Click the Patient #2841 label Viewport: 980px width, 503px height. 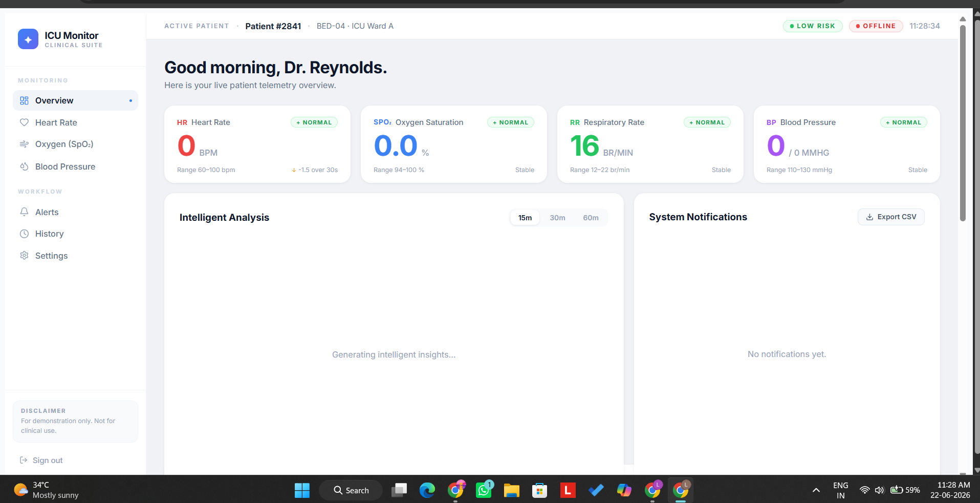273,26
